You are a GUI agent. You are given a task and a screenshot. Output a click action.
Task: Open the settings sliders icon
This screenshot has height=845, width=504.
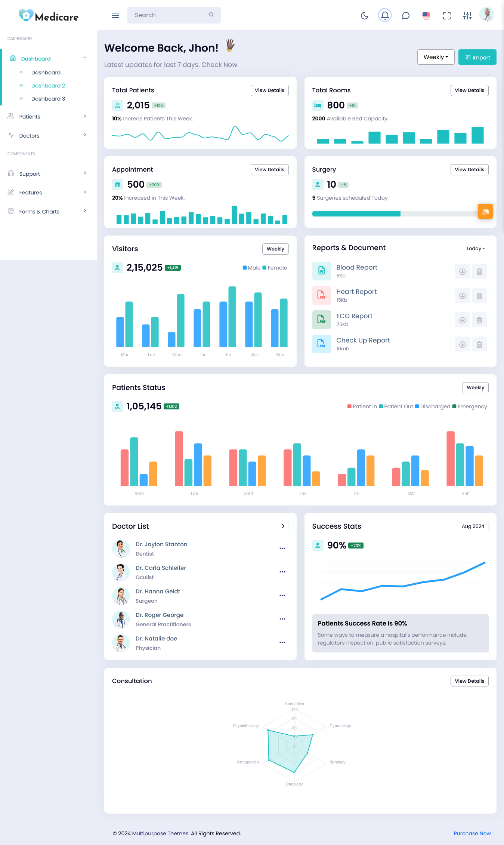(467, 15)
